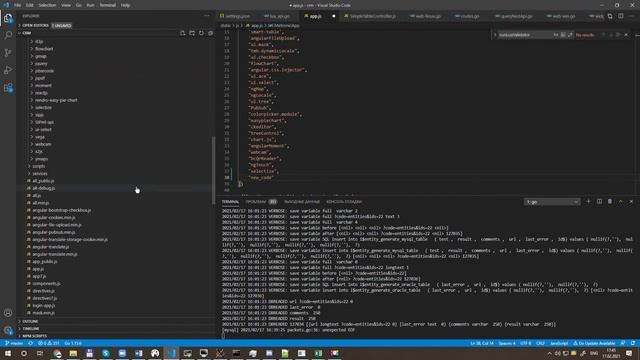640x360 pixels.
Task: Open the Help menu
Action: pos(125,5)
